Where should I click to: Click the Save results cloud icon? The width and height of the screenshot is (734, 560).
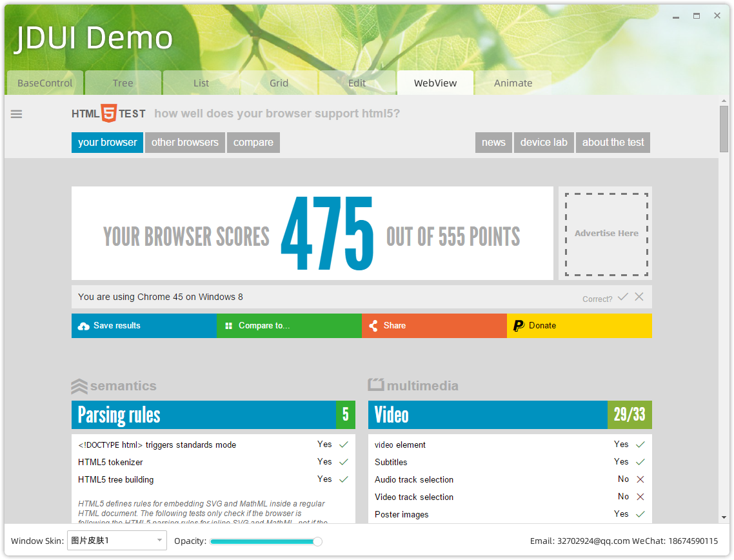(x=84, y=326)
